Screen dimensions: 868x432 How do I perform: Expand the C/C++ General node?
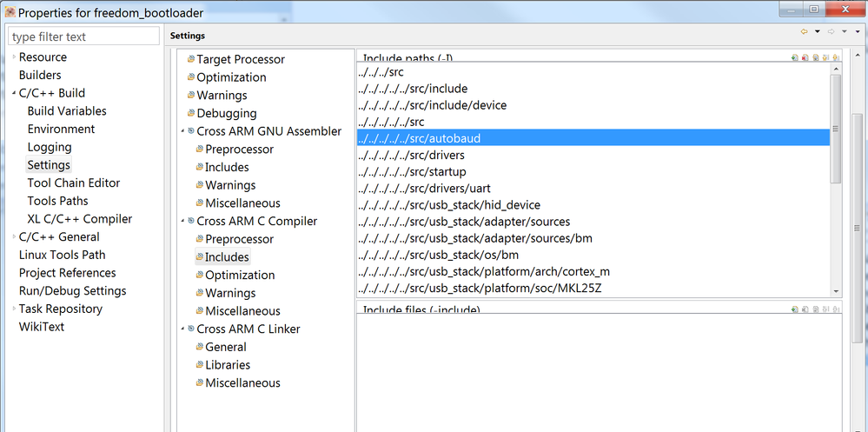[14, 237]
